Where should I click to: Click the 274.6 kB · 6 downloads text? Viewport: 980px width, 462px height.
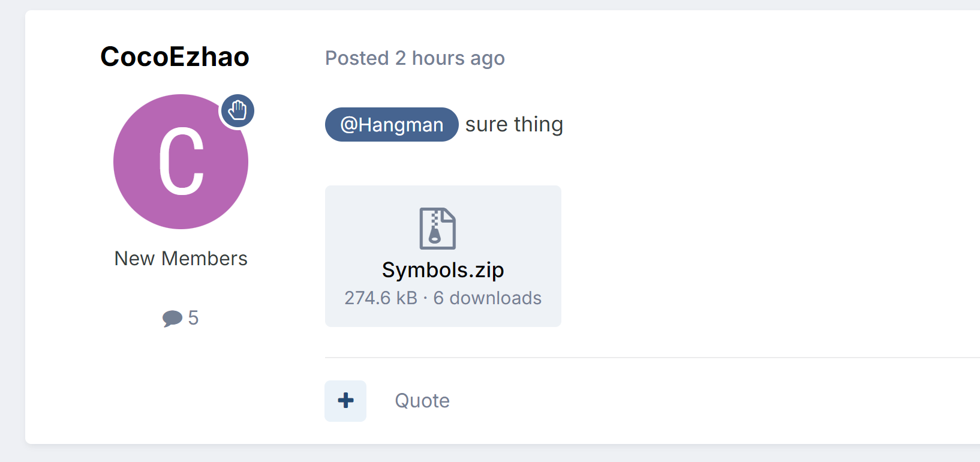coord(443,298)
